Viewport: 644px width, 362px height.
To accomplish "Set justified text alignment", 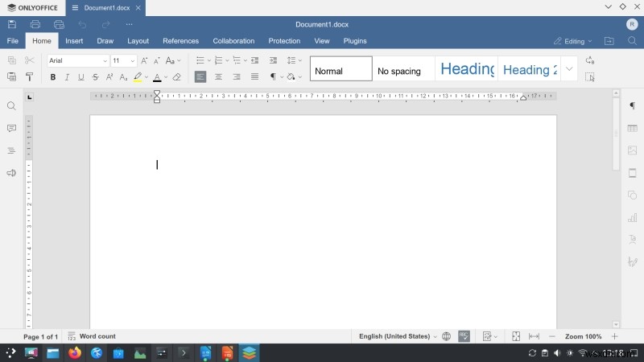I will pyautogui.click(x=254, y=76).
